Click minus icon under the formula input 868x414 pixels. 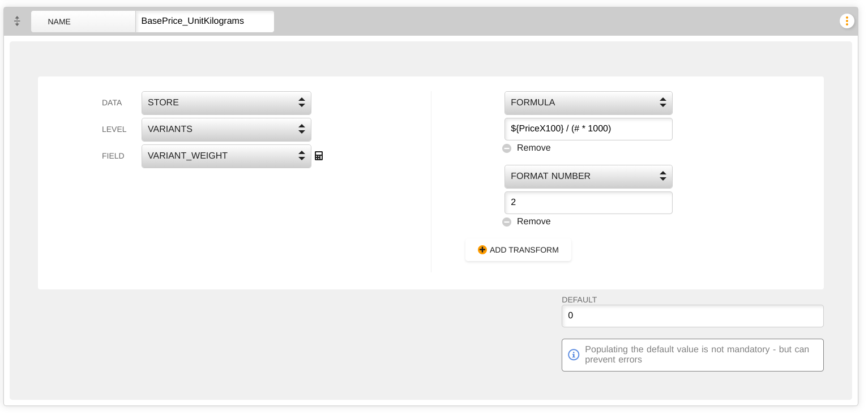tap(507, 148)
